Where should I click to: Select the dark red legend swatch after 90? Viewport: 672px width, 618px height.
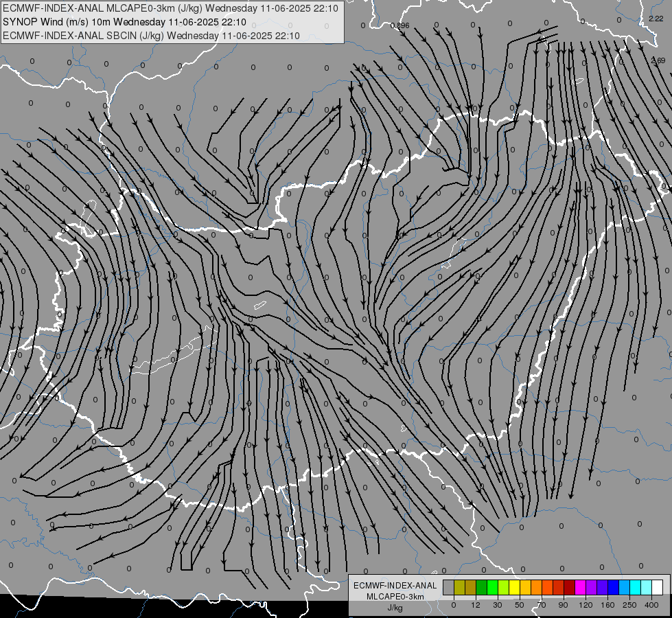[570, 587]
